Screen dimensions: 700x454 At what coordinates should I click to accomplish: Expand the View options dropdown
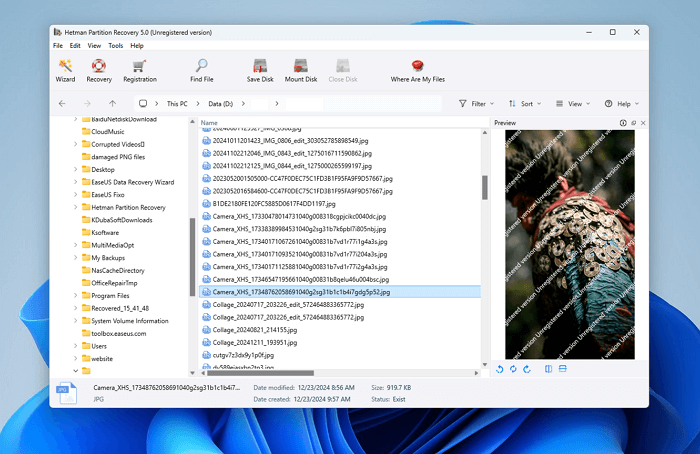tap(574, 103)
